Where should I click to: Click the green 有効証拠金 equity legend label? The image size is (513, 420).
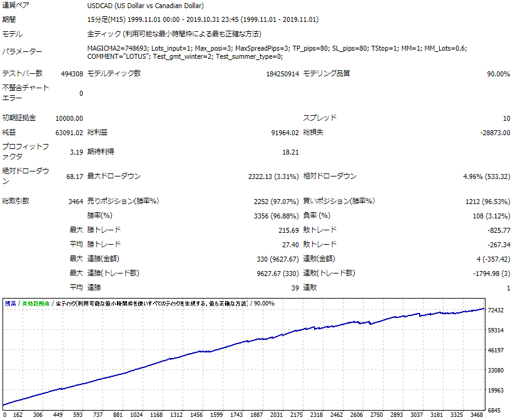point(36,304)
